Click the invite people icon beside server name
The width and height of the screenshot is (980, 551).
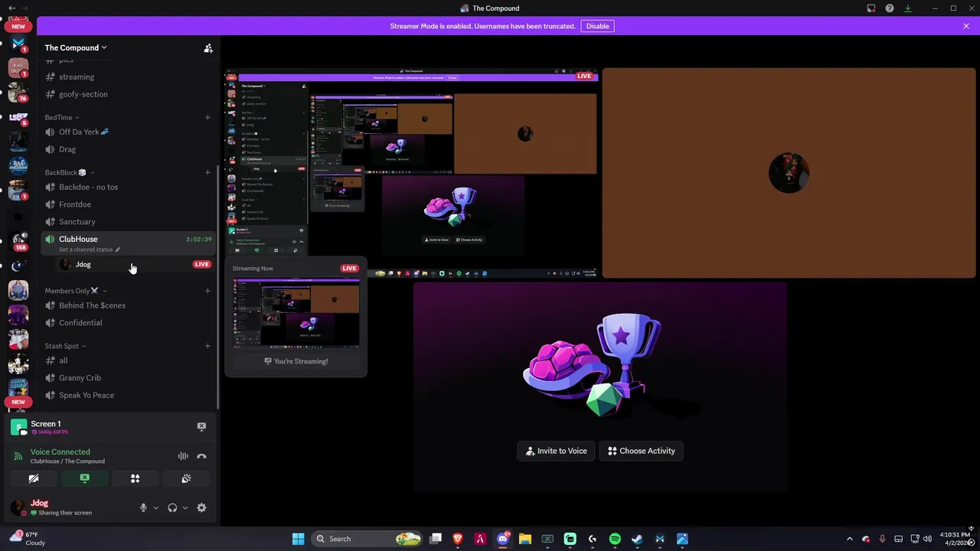point(207,47)
